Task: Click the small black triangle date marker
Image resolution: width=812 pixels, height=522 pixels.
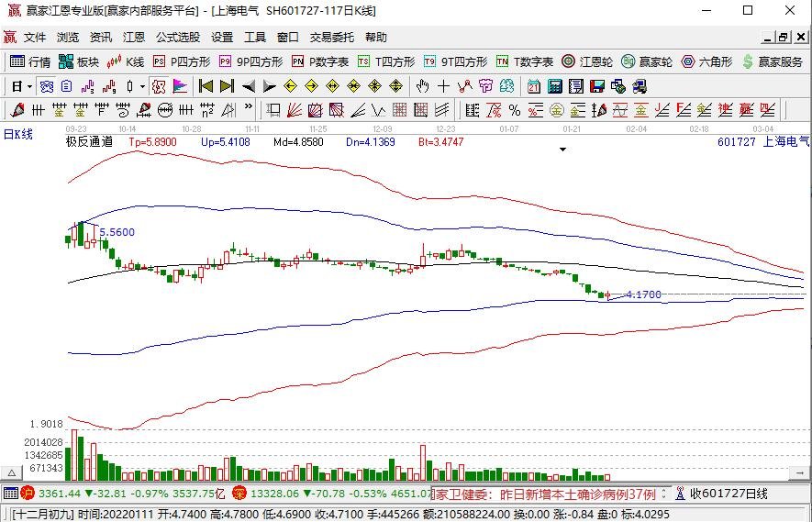Action: tap(563, 150)
